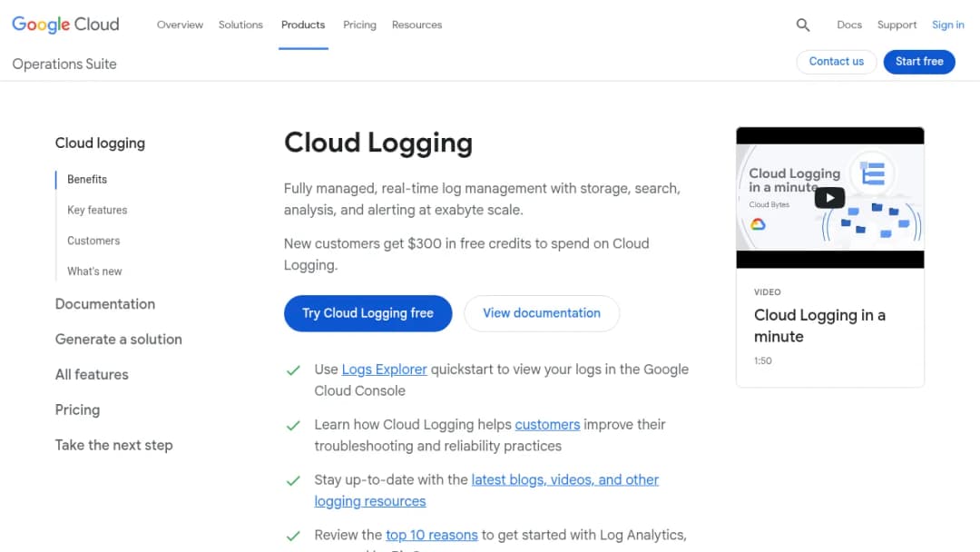Viewport: 980px width, 552px height.
Task: Open the Operations Suite heading link
Action: click(64, 64)
